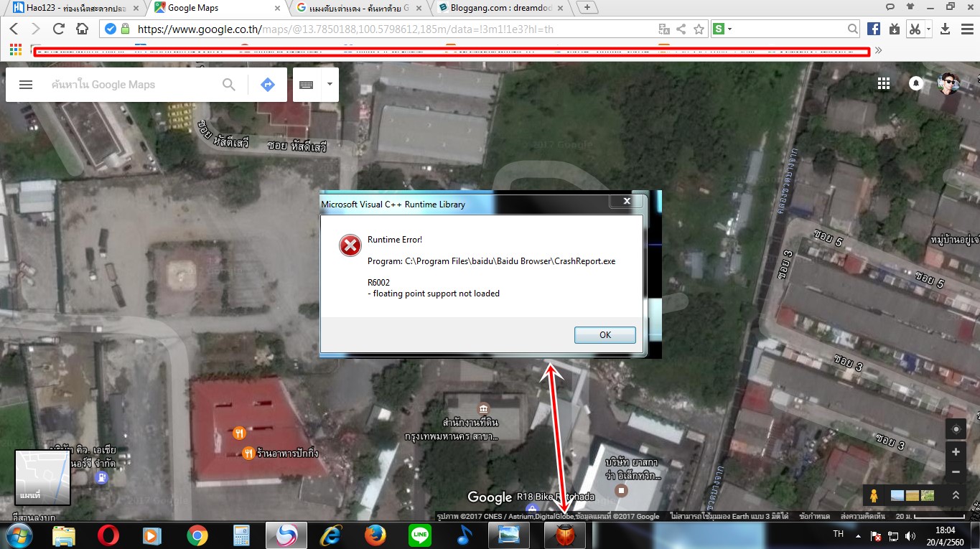This screenshot has width=980, height=549.
Task: Open a new browser tab
Action: [587, 7]
